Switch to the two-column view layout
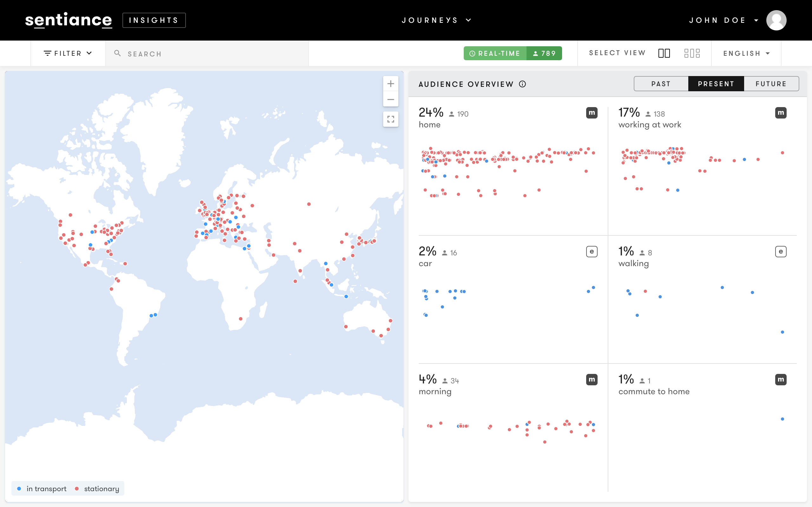Screen dimensions: 812x507 [664, 53]
